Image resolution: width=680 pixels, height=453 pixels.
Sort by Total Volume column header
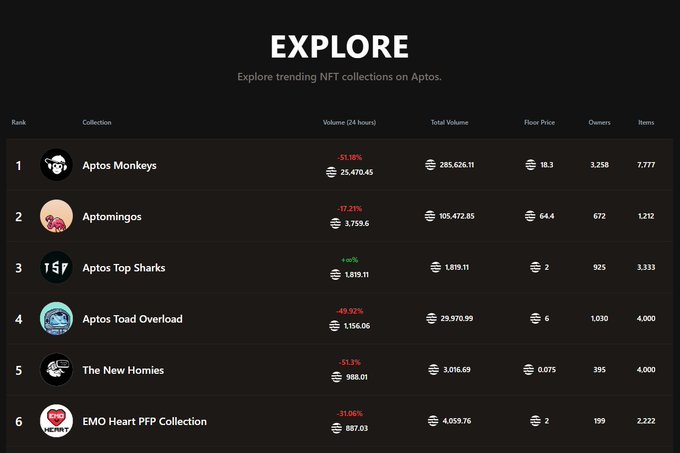coord(449,122)
